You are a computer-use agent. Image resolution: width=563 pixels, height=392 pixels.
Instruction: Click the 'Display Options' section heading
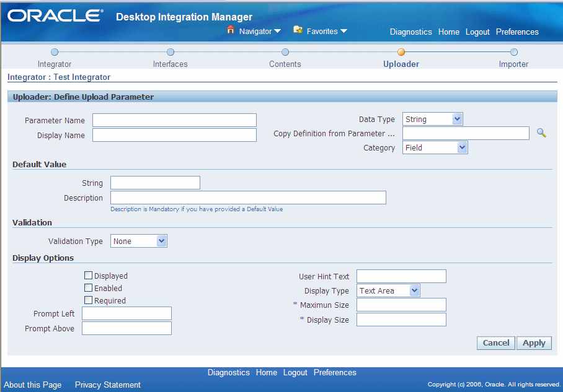click(43, 258)
